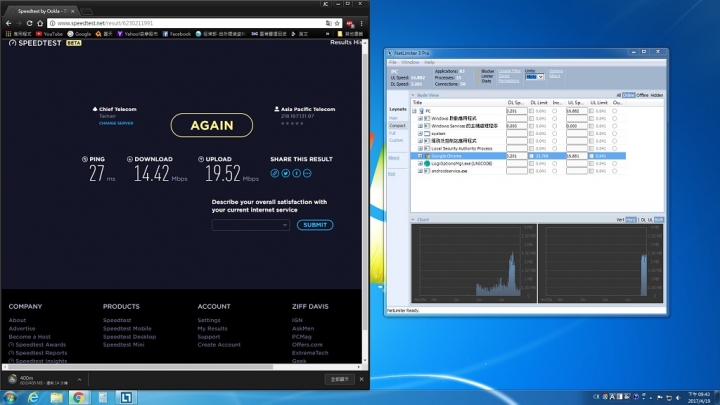The height and width of the screenshot is (405, 720).
Task: Bookmark this page with the star icon
Action: pyautogui.click(x=337, y=23)
